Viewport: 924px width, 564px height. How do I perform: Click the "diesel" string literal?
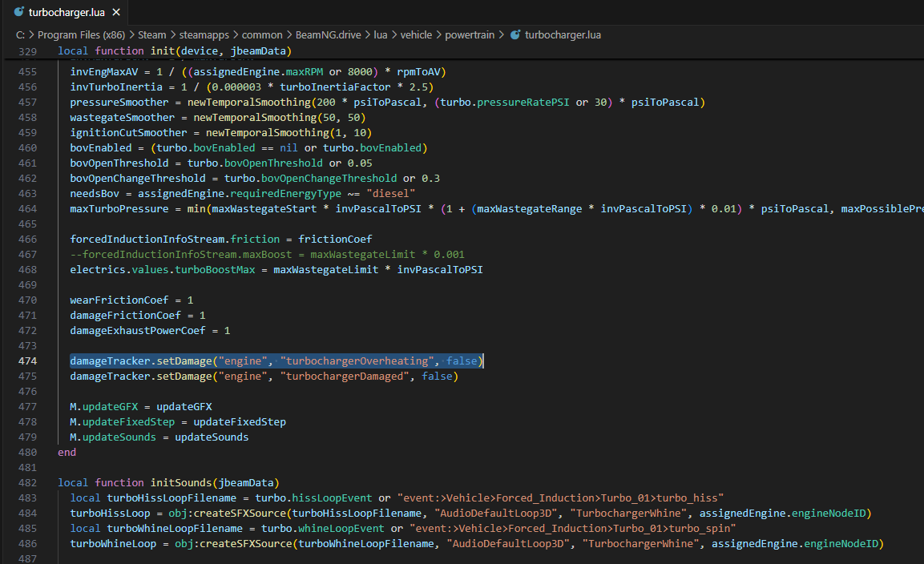pyautogui.click(x=391, y=193)
